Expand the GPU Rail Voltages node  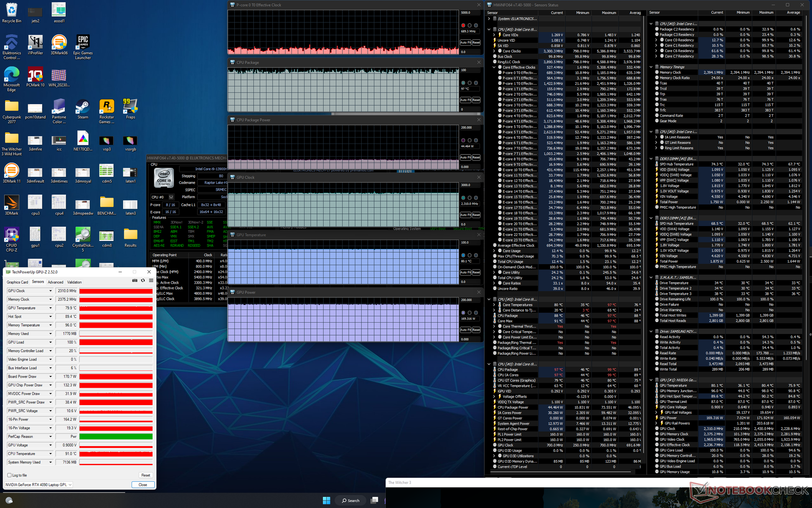tap(656, 412)
